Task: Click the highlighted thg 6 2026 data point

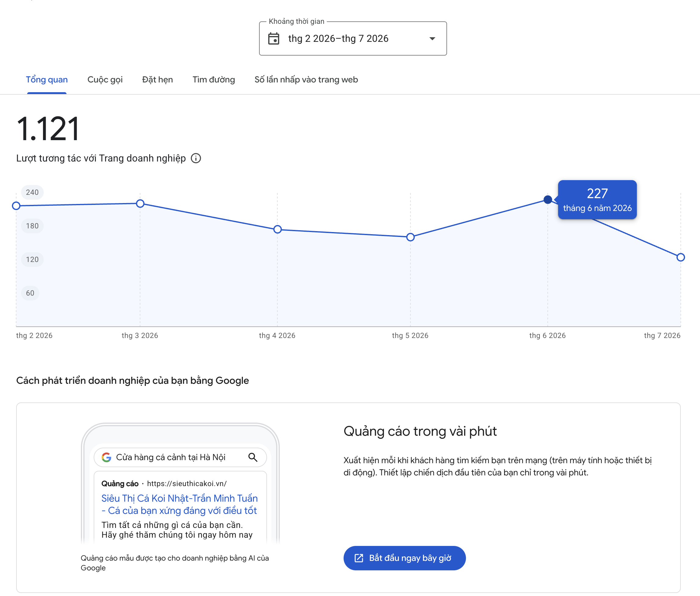Action: (548, 200)
